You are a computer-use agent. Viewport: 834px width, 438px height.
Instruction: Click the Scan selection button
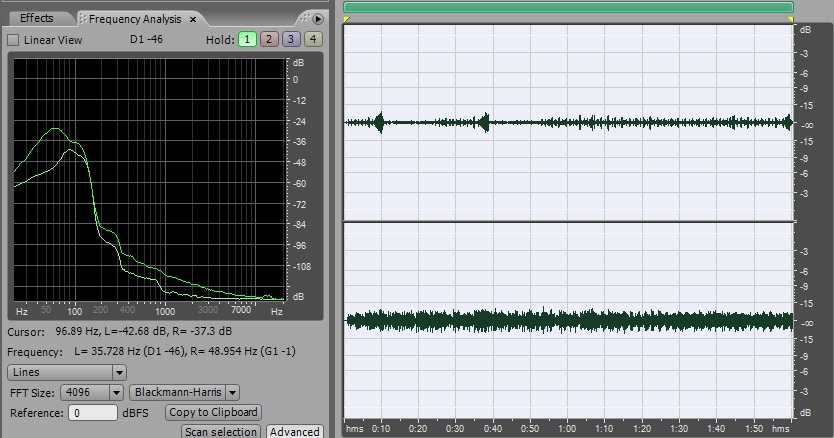[x=221, y=432]
